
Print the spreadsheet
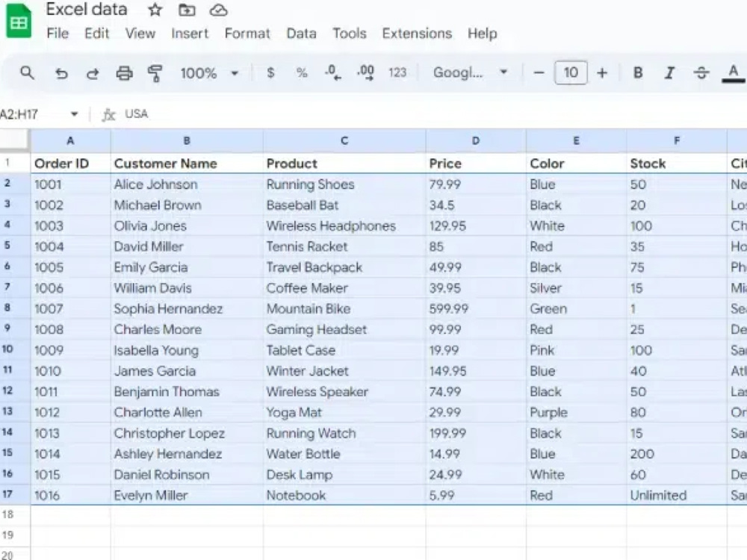pos(124,73)
